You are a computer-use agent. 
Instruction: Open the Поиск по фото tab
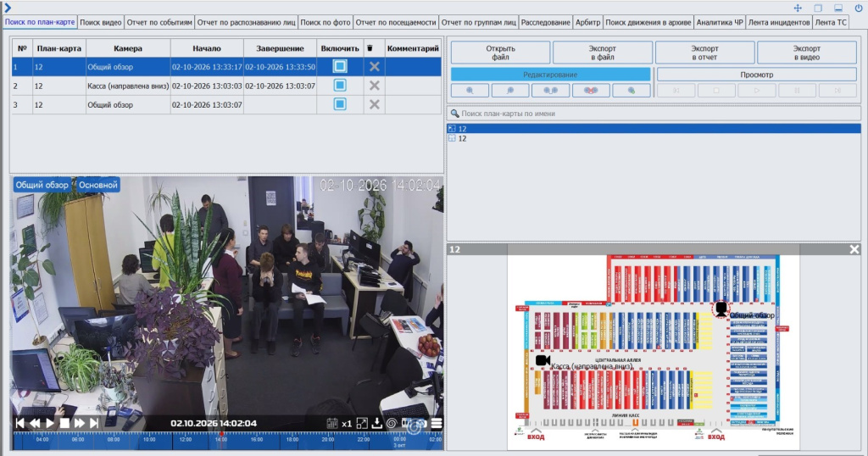(x=325, y=22)
